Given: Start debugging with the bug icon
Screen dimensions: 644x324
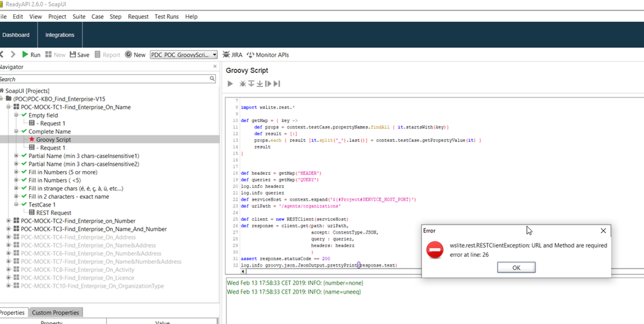Looking at the screenshot, I should [243, 84].
